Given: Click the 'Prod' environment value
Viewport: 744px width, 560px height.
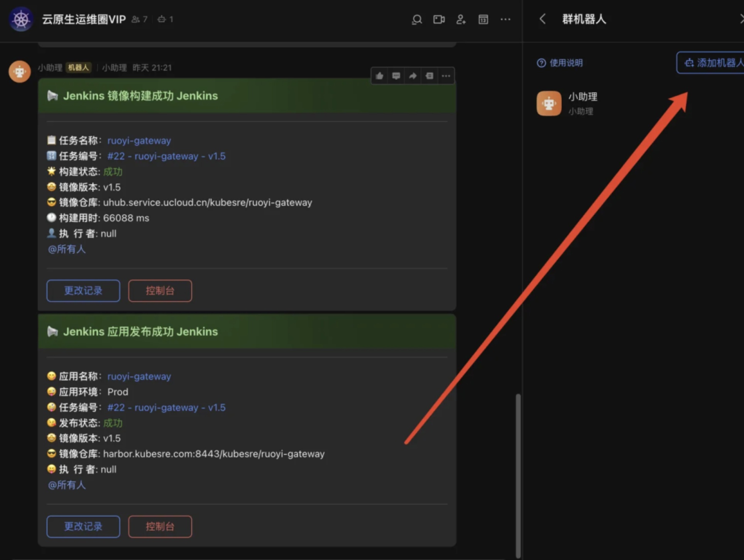Looking at the screenshot, I should pyautogui.click(x=118, y=392).
